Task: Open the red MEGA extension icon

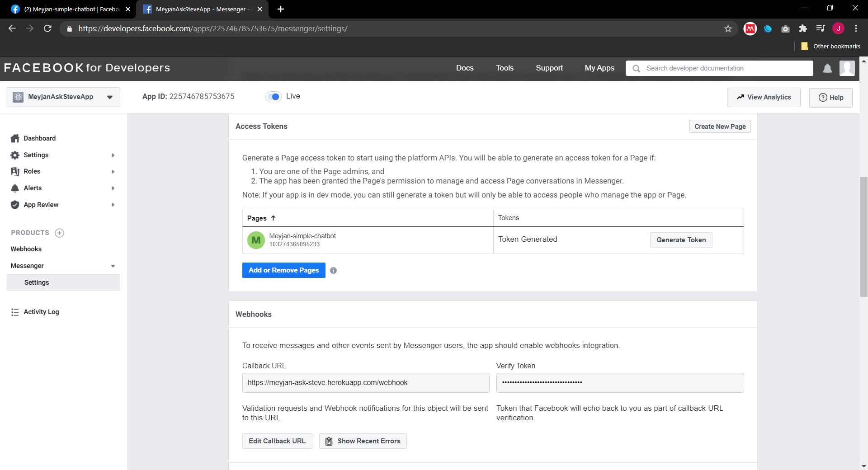Action: 750,28
